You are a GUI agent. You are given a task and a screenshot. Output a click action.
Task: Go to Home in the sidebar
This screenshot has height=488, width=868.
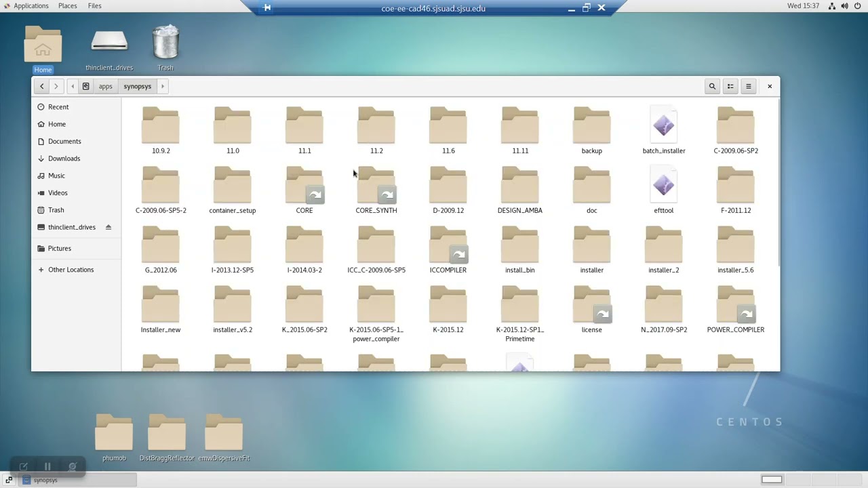tap(77, 124)
